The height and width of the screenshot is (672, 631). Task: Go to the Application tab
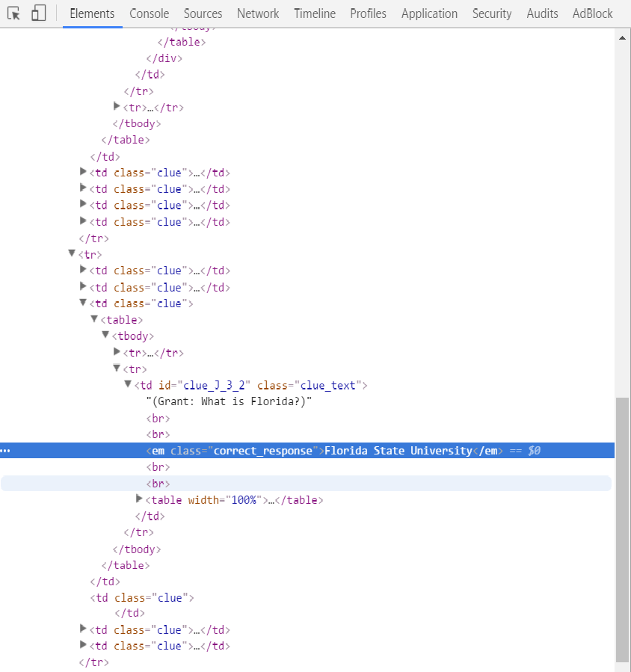(x=429, y=13)
